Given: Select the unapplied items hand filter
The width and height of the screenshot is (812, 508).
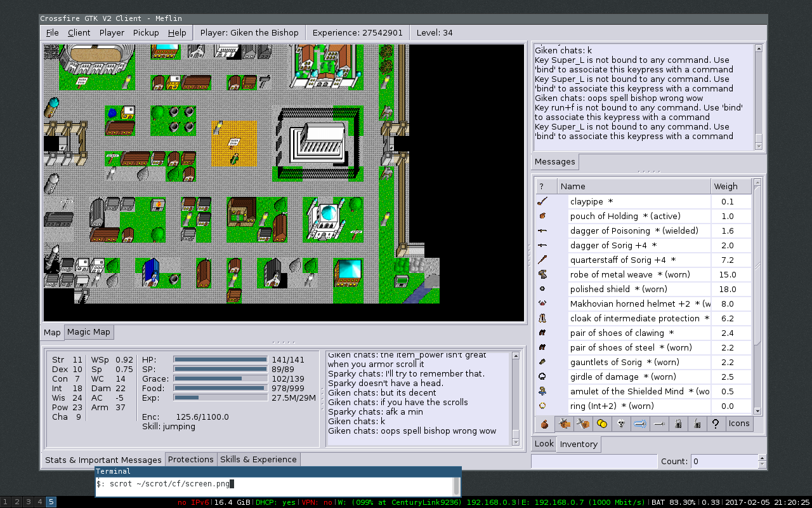Looking at the screenshot, I should coord(583,424).
